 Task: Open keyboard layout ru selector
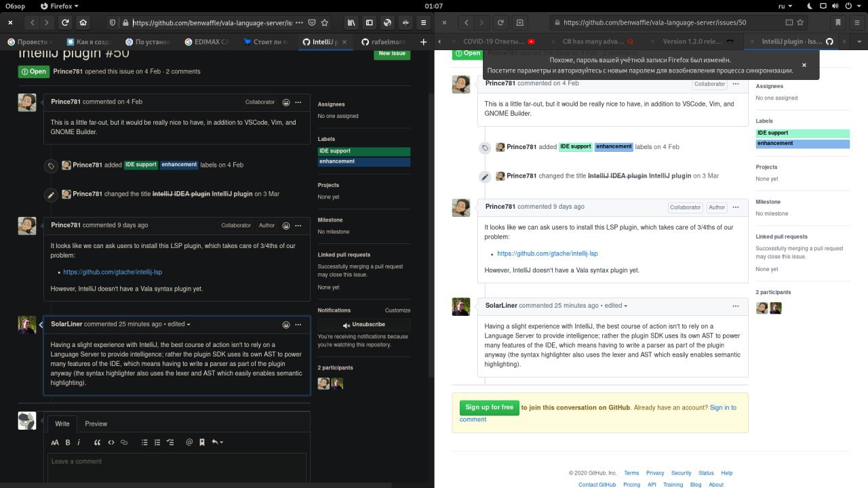pyautogui.click(x=785, y=6)
